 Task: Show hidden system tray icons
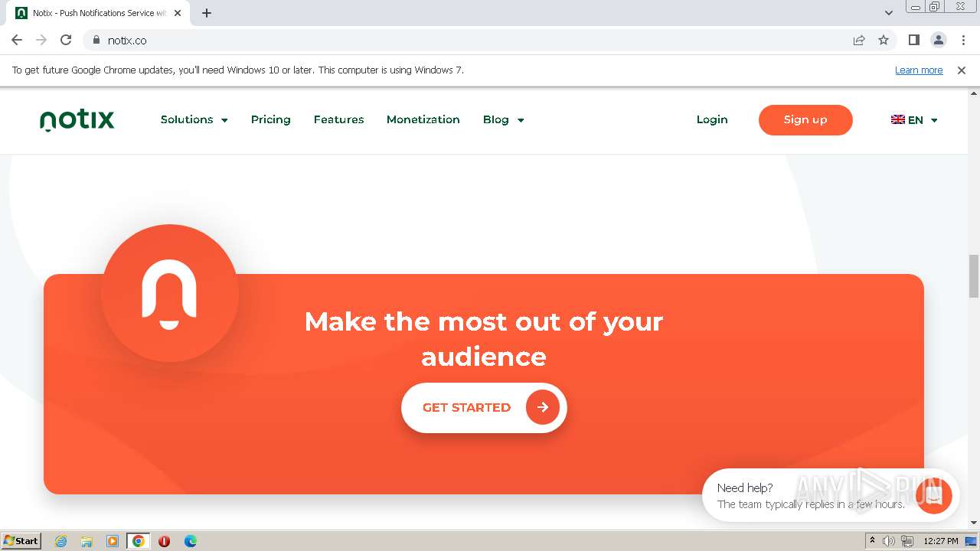(872, 540)
